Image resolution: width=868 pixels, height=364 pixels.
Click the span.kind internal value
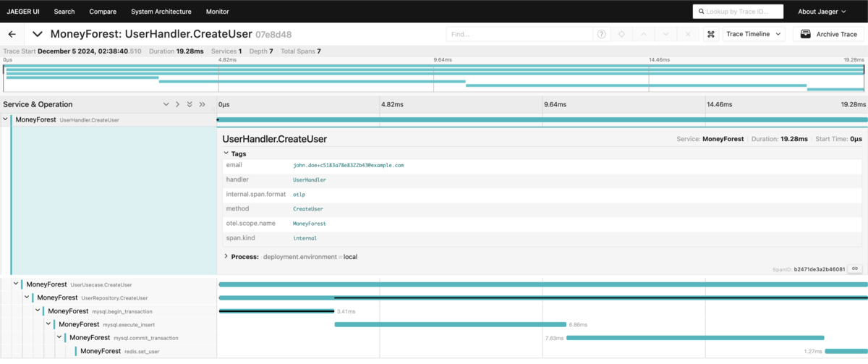[x=305, y=238]
